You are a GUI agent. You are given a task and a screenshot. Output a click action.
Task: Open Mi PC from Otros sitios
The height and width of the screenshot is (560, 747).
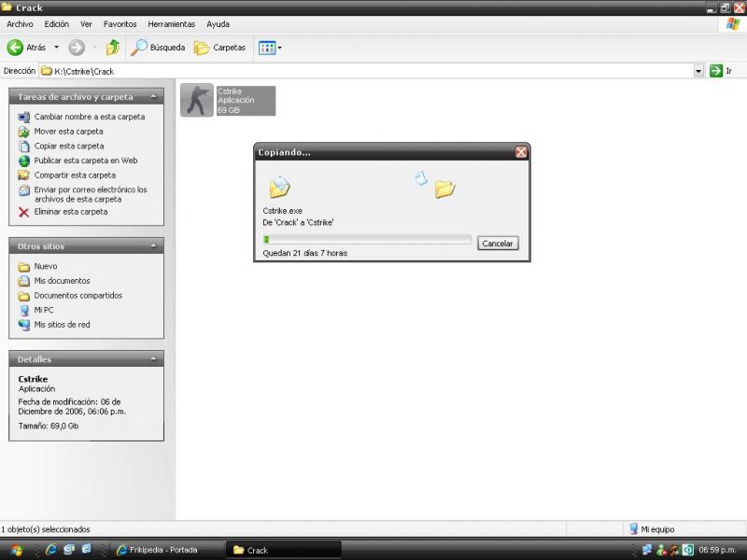click(x=42, y=309)
